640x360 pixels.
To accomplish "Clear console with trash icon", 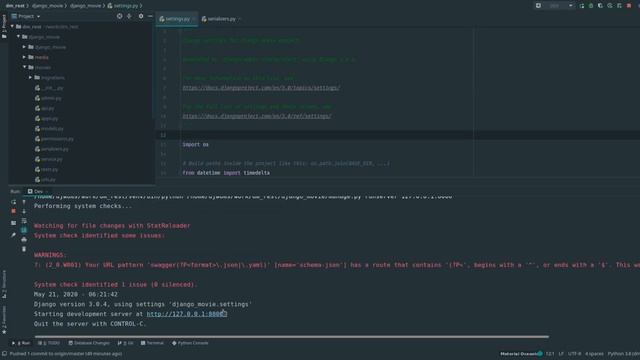I will coord(24,249).
